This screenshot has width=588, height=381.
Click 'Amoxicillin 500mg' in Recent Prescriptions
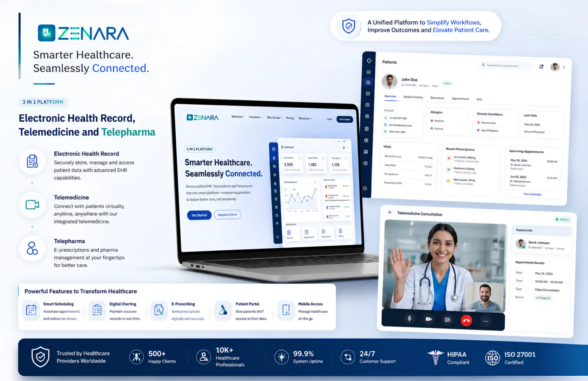pos(464,157)
